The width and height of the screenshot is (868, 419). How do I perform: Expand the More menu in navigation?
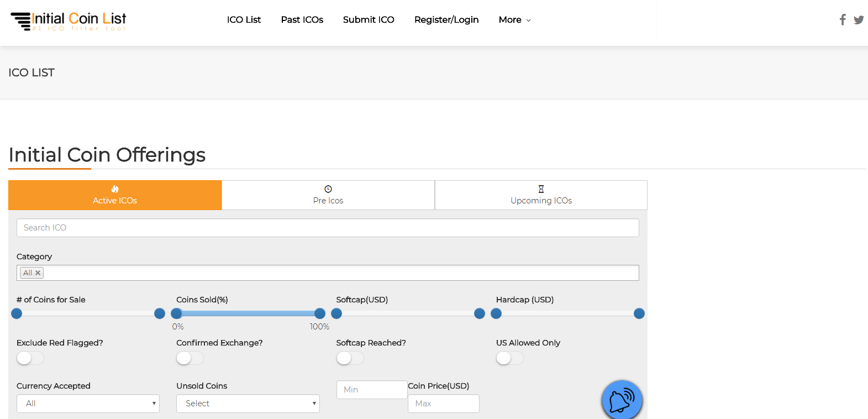click(514, 20)
